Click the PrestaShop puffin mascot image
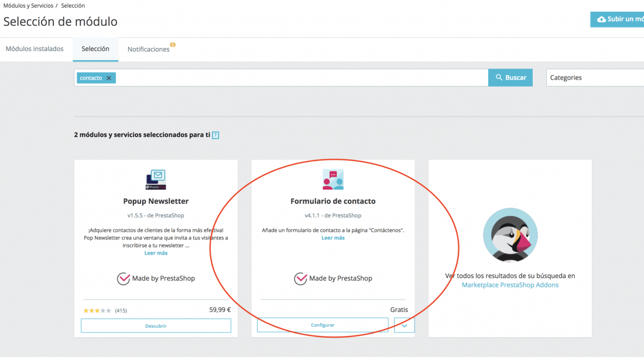The height and width of the screenshot is (357, 644). [510, 235]
